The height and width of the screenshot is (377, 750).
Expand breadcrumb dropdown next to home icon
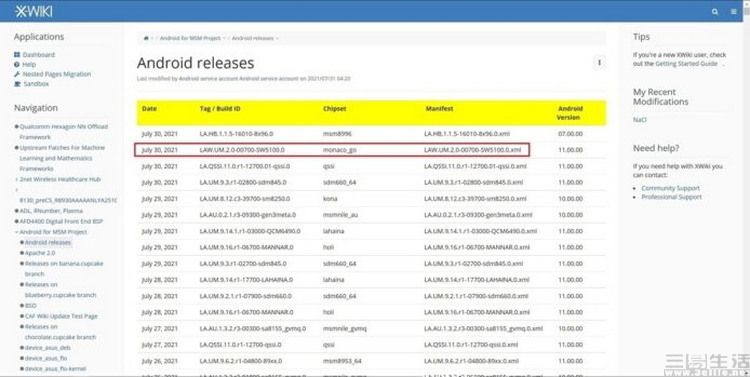(x=152, y=38)
